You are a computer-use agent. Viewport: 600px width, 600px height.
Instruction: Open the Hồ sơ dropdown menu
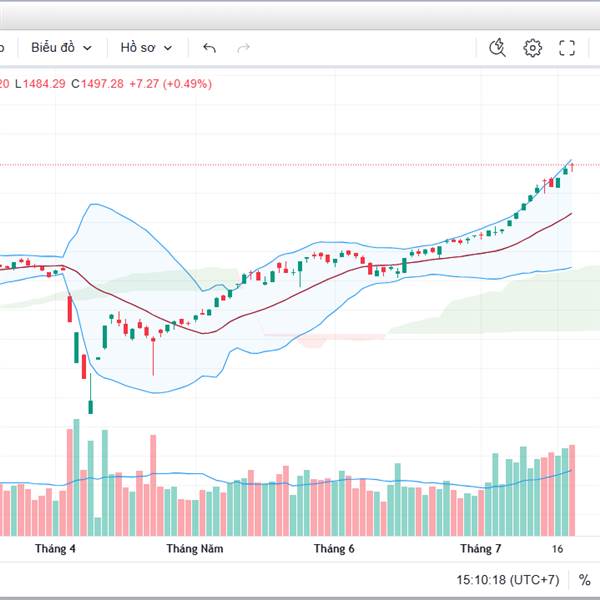pos(146,48)
